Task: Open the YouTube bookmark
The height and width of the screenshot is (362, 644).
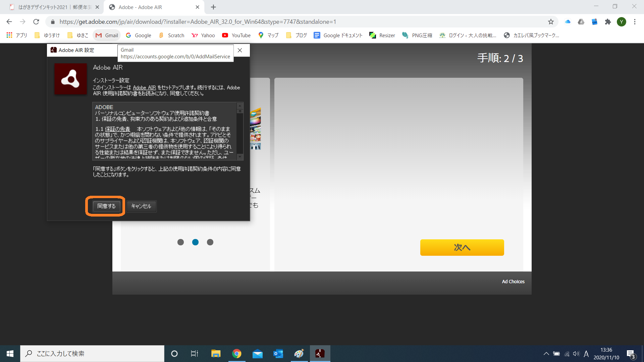Action: [x=236, y=35]
